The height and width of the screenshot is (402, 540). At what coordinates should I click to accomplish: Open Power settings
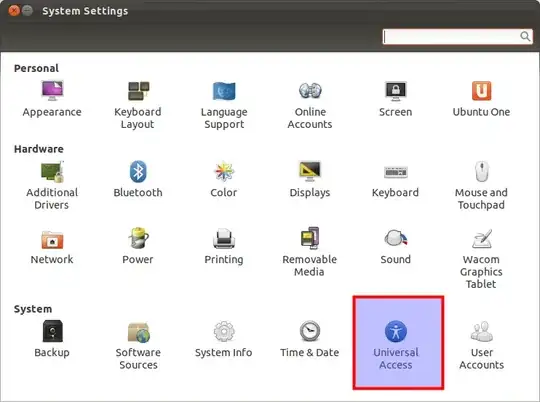(x=138, y=246)
